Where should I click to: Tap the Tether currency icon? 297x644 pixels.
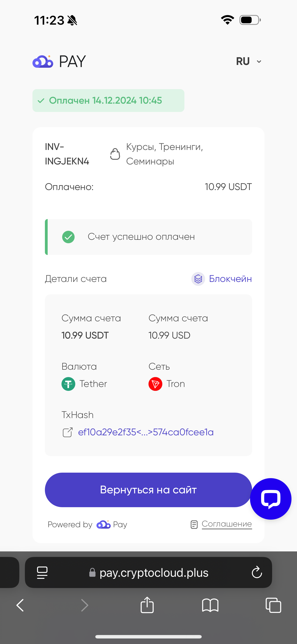point(68,384)
